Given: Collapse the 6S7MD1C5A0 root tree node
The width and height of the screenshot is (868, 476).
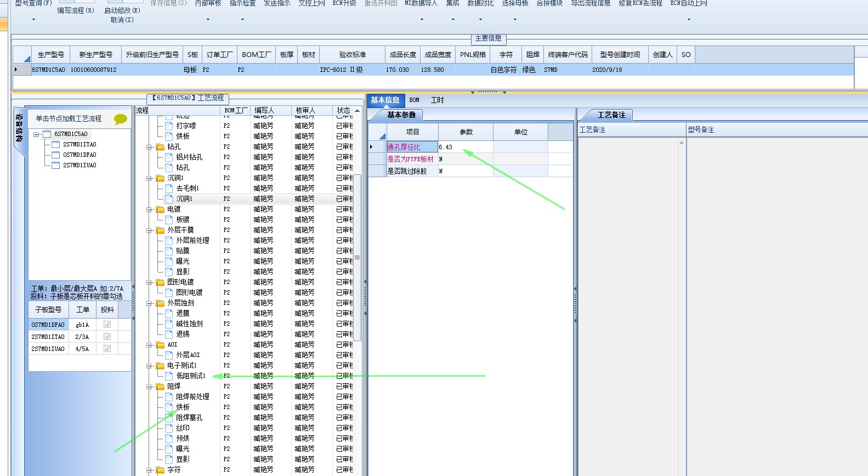Looking at the screenshot, I should point(36,134).
